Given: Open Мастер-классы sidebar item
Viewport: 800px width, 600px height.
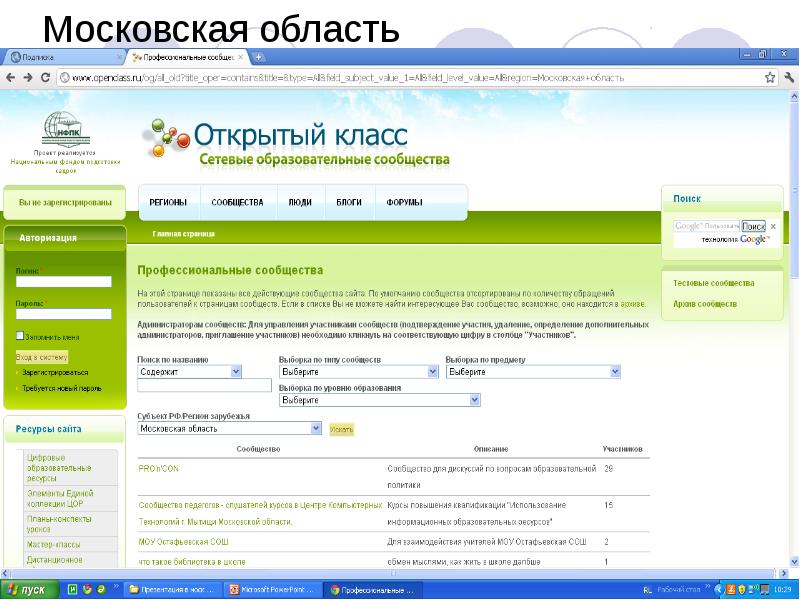Looking at the screenshot, I should pyautogui.click(x=54, y=544).
